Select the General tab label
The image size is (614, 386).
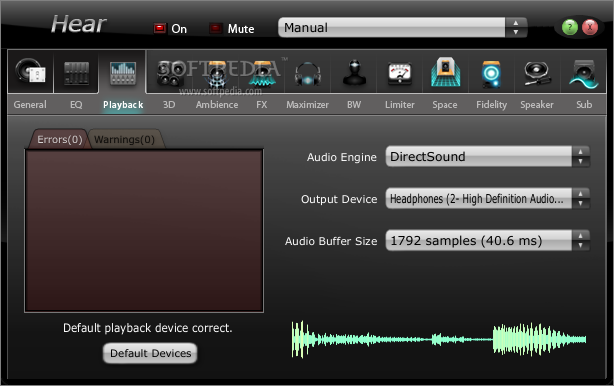click(x=30, y=105)
